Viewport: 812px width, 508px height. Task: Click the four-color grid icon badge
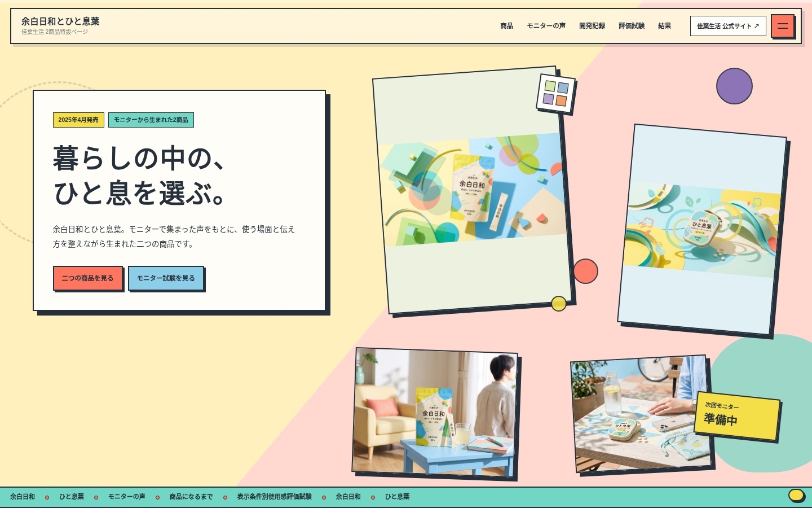555,93
